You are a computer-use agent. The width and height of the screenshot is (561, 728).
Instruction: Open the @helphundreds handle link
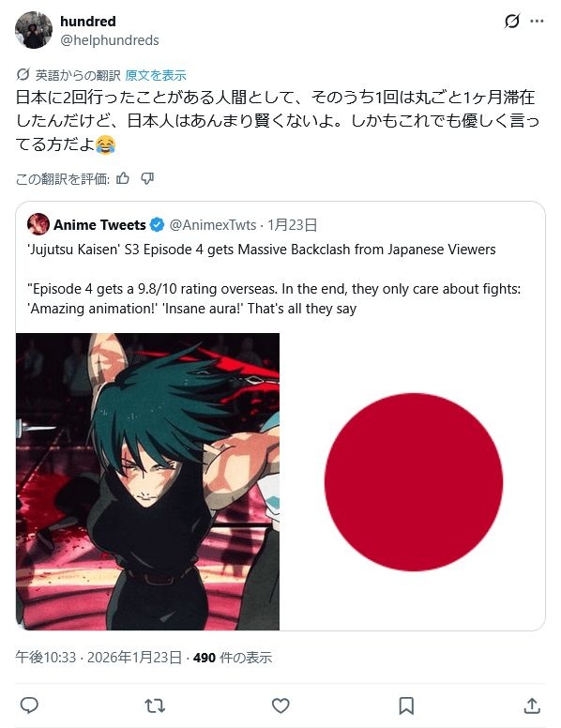(x=110, y=40)
